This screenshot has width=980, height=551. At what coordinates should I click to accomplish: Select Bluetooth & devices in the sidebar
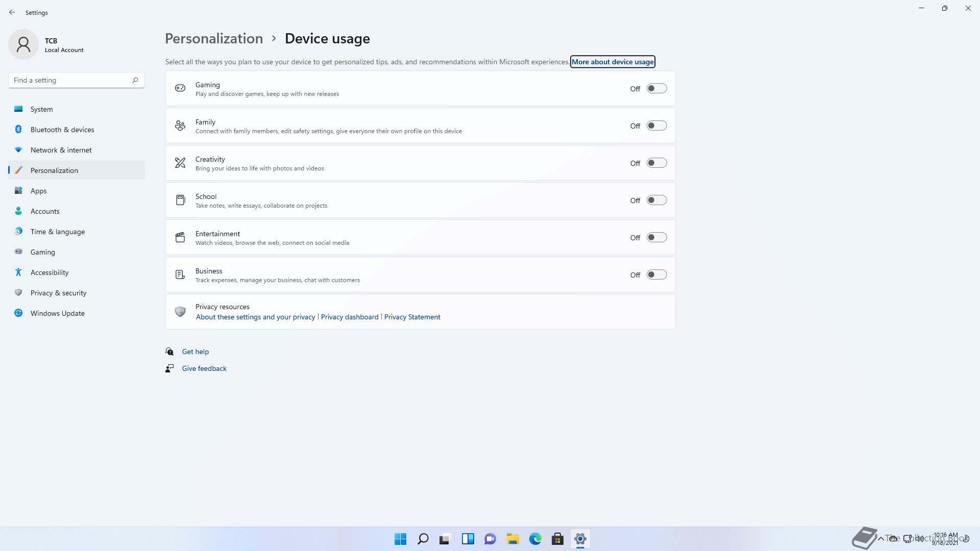pos(62,130)
